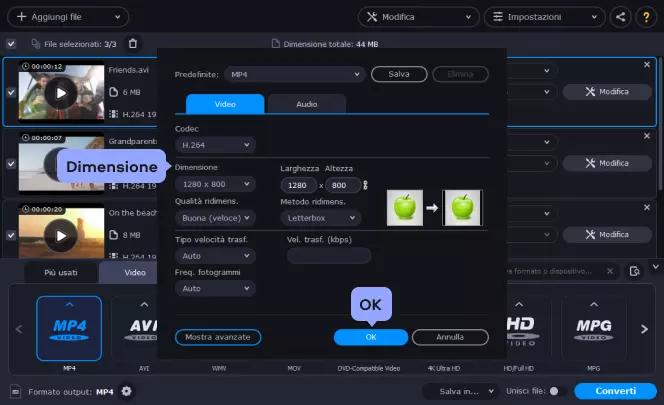Click the Altezza 800 input field
This screenshot has height=405, width=664.
(343, 185)
